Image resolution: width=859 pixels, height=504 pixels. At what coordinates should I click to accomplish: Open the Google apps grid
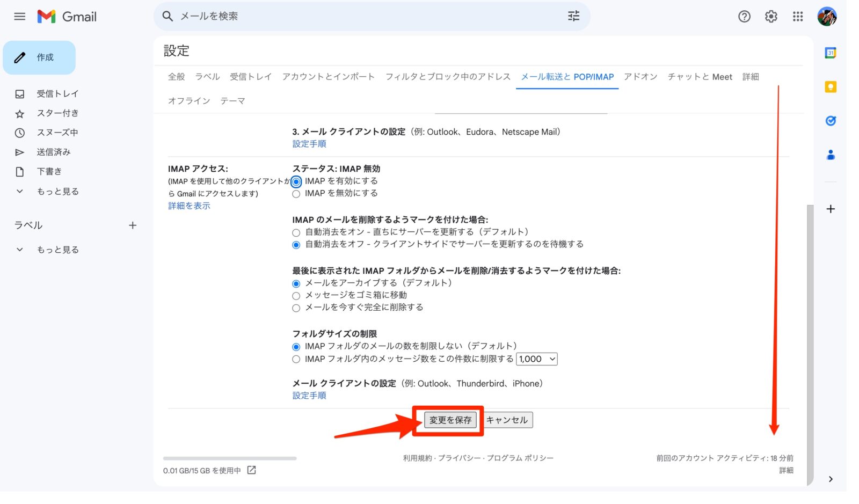coord(798,17)
